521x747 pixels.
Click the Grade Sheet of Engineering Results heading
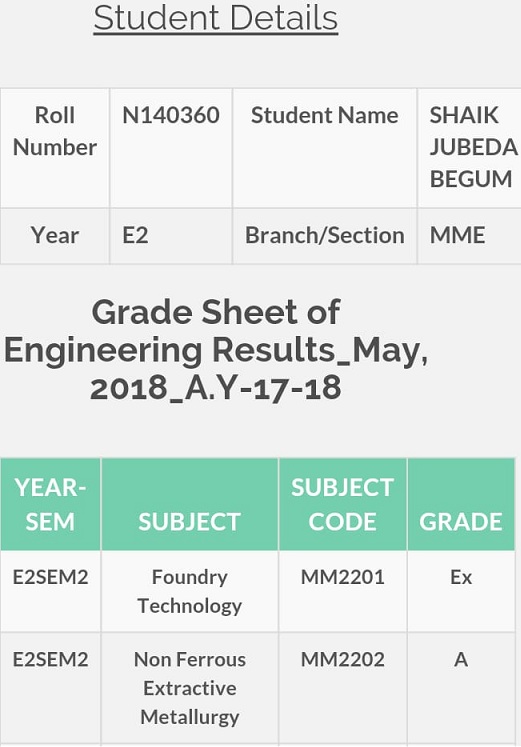click(x=216, y=350)
